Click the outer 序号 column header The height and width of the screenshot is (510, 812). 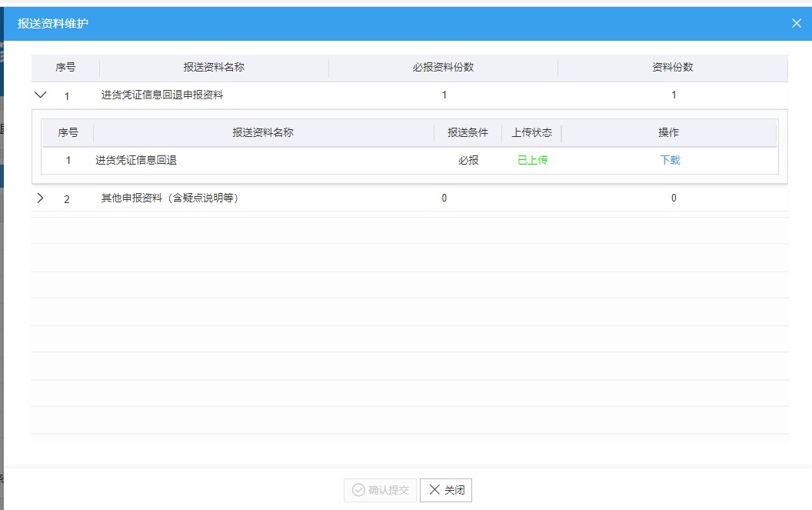click(x=66, y=68)
